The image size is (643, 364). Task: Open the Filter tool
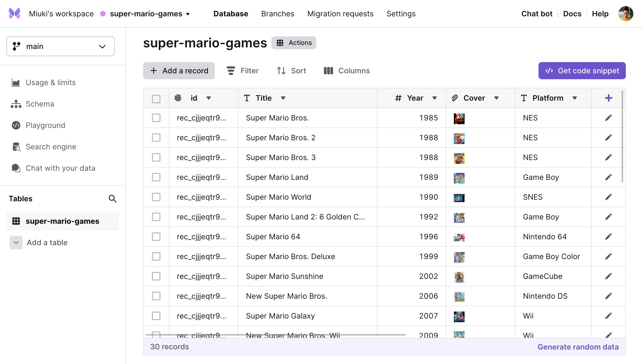tap(242, 71)
